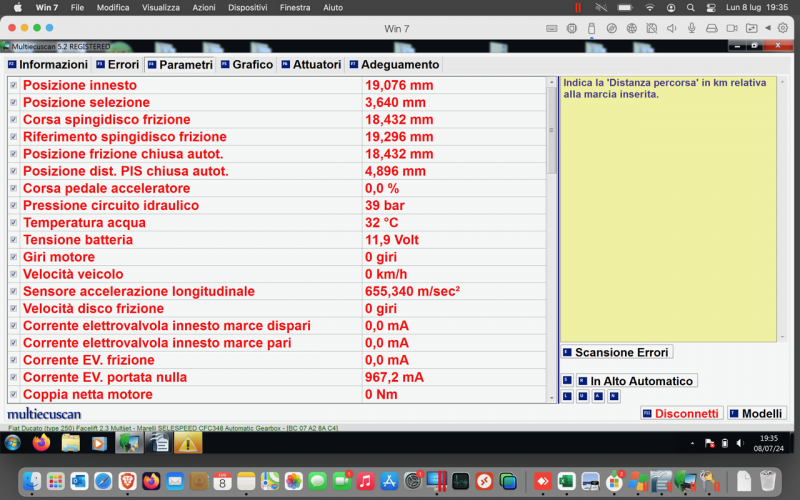
Task: Switch to the Errori tab
Action: [116, 65]
